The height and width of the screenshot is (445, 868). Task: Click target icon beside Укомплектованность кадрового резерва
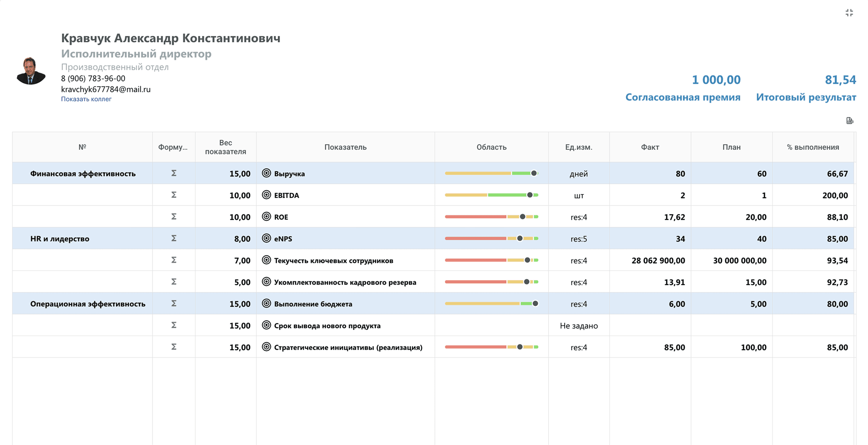click(266, 282)
